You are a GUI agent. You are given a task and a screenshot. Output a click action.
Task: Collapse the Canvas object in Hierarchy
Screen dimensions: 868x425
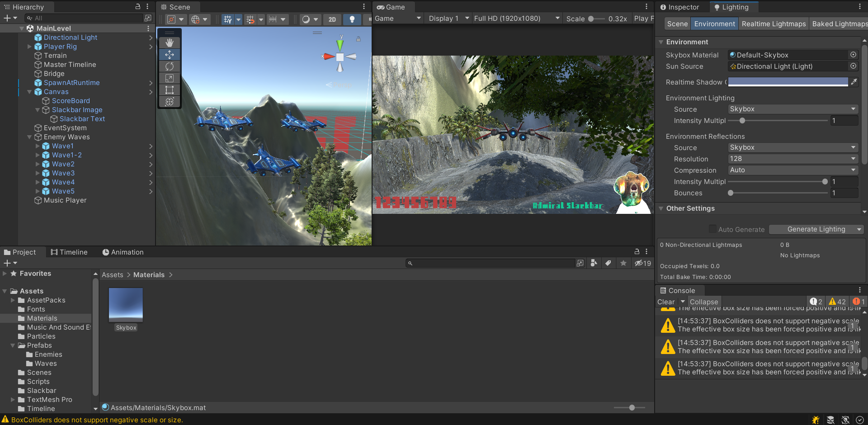30,92
